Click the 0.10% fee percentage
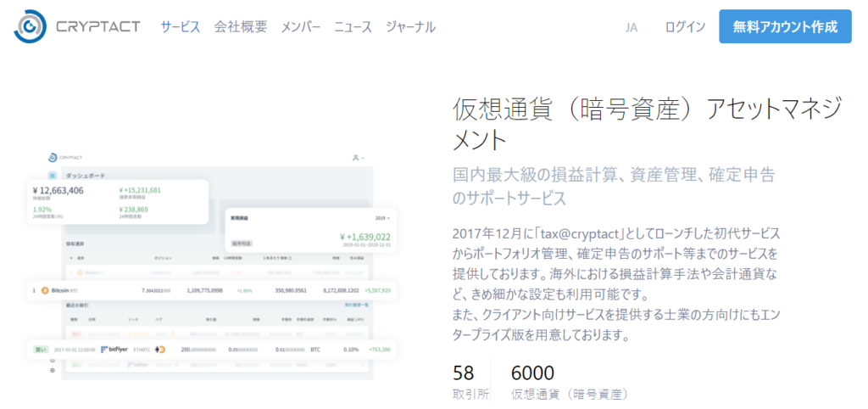868x409 pixels. click(351, 350)
